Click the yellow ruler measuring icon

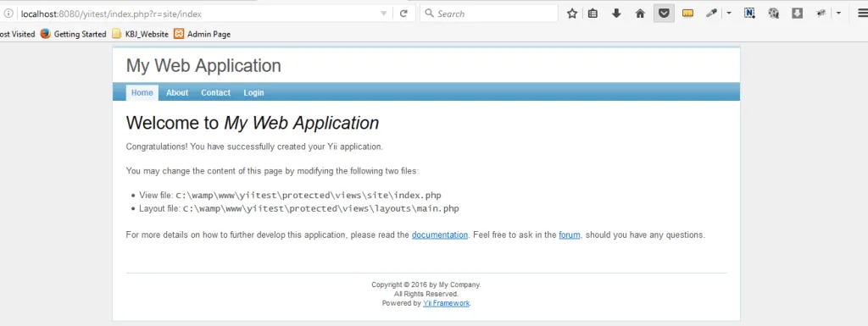coord(687,14)
